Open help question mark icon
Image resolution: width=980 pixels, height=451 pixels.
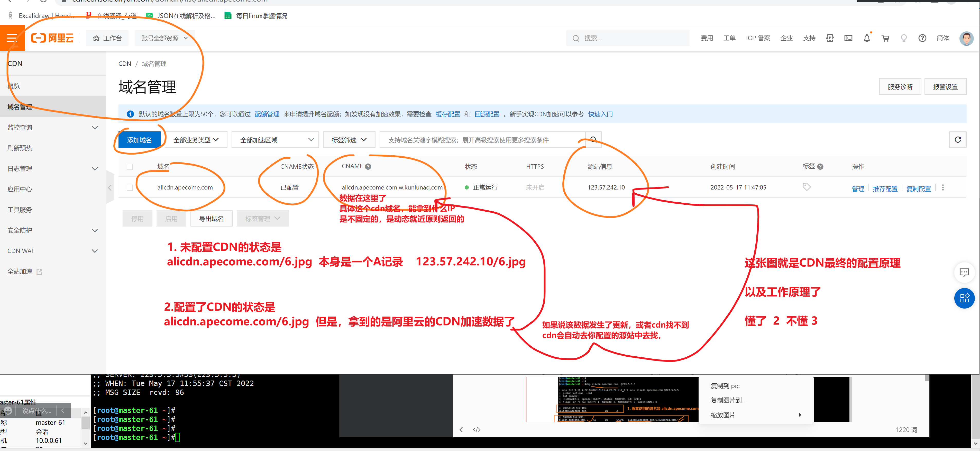(922, 38)
